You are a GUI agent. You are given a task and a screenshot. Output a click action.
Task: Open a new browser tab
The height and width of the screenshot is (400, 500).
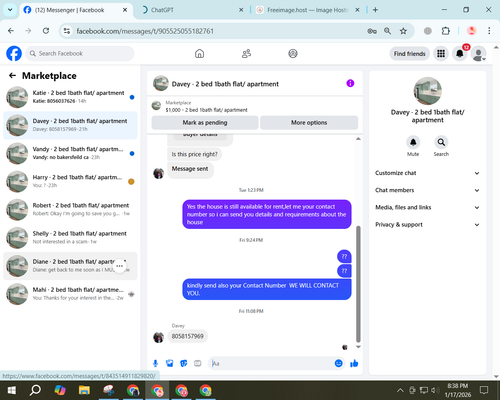(x=375, y=10)
